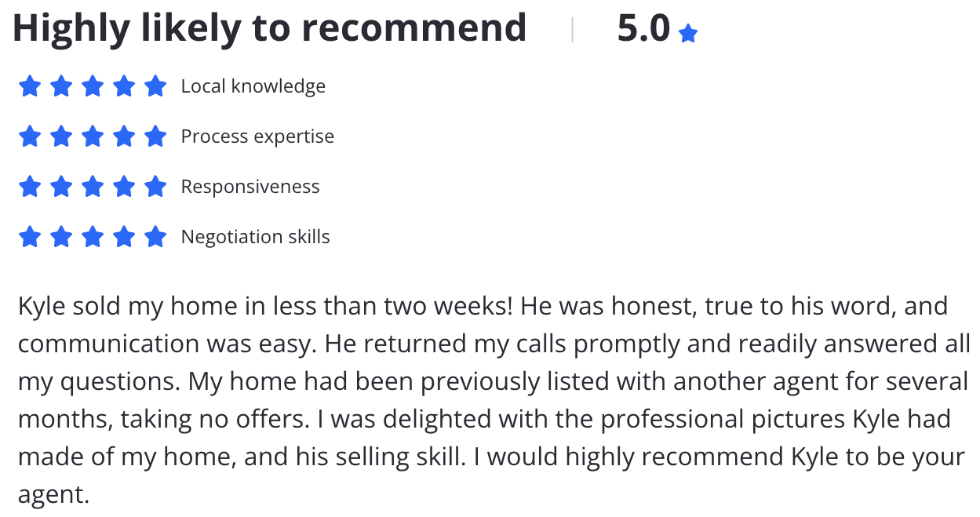Click the small star beside 5.0 rating
This screenshot has width=980, height=517.
point(688,34)
